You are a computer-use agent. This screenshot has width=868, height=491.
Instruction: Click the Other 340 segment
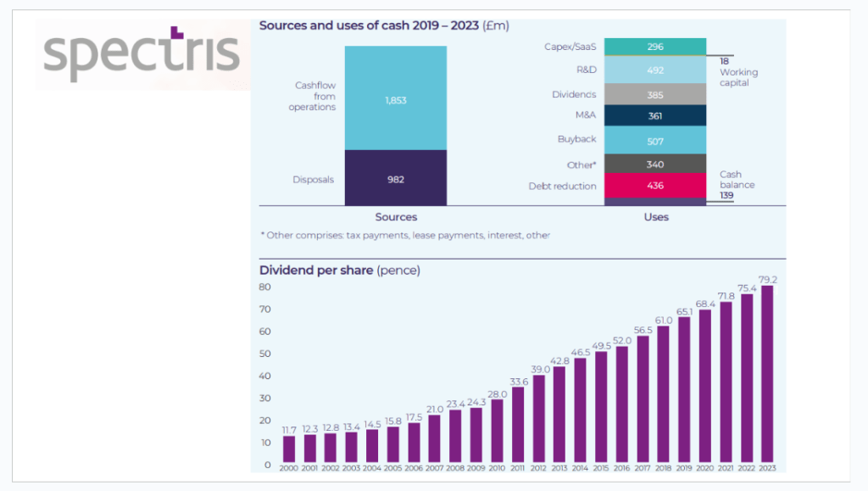pyautogui.click(x=655, y=164)
